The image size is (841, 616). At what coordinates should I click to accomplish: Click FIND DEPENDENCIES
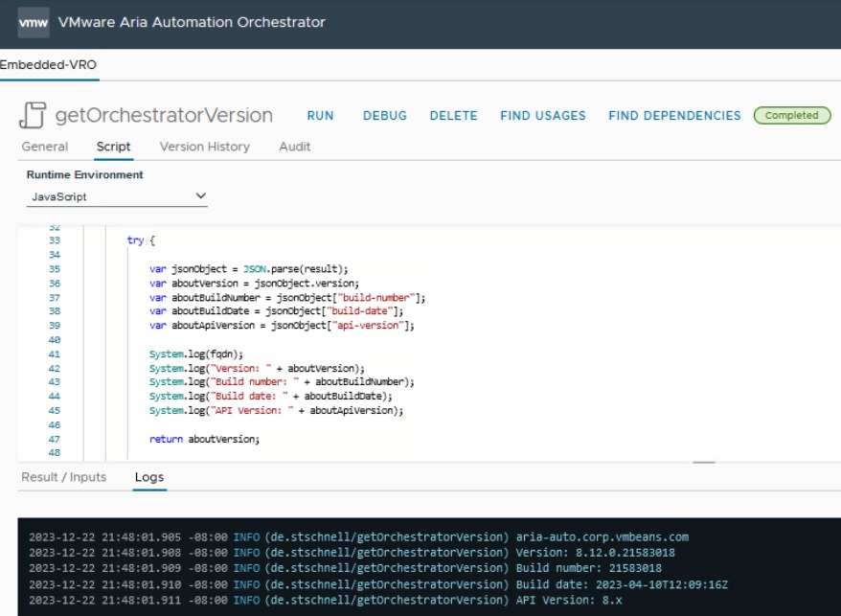tap(674, 116)
